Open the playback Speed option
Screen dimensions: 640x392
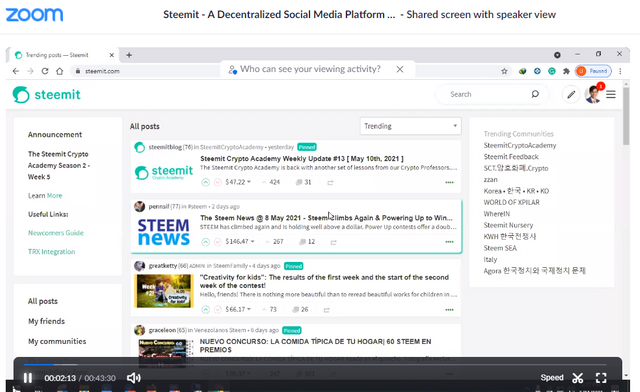(x=552, y=378)
